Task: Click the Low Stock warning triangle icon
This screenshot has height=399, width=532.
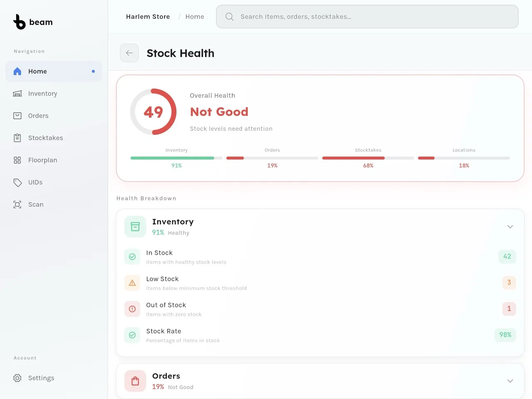Action: tap(132, 283)
